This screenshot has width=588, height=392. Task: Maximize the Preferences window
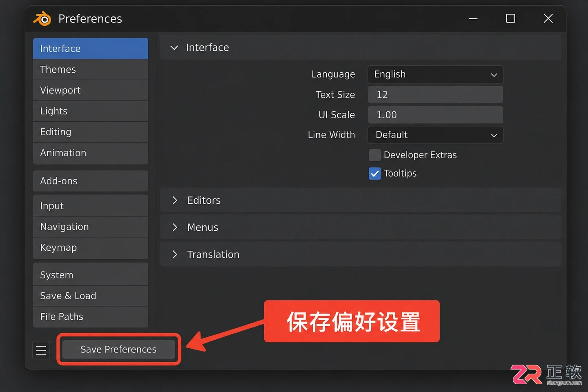pyautogui.click(x=510, y=19)
